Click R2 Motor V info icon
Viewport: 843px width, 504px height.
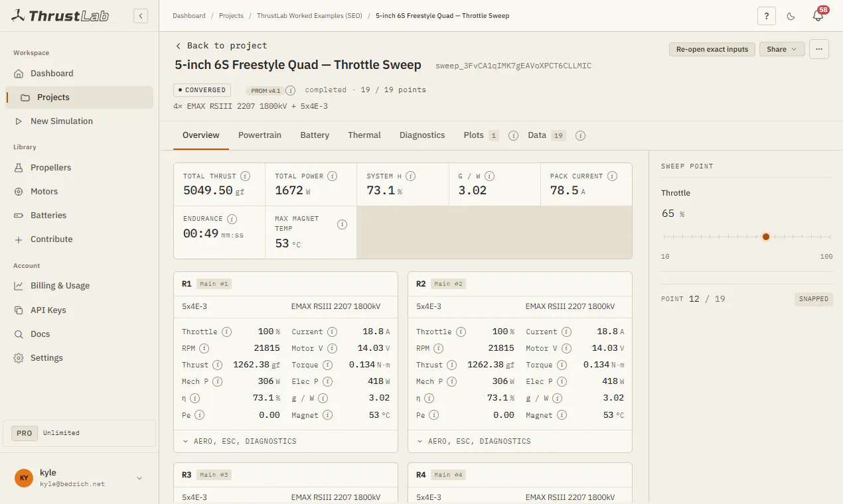tap(566, 348)
